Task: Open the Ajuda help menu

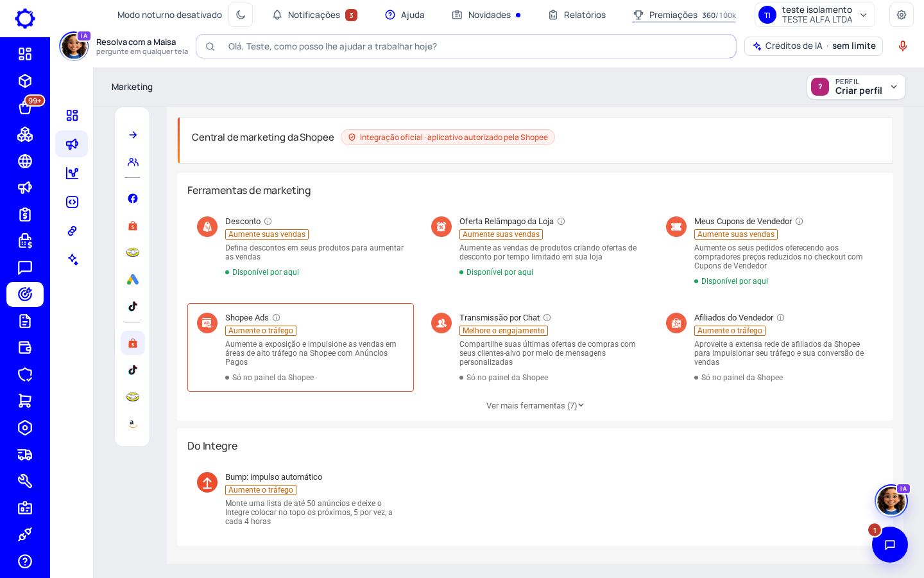Action: 405,15
